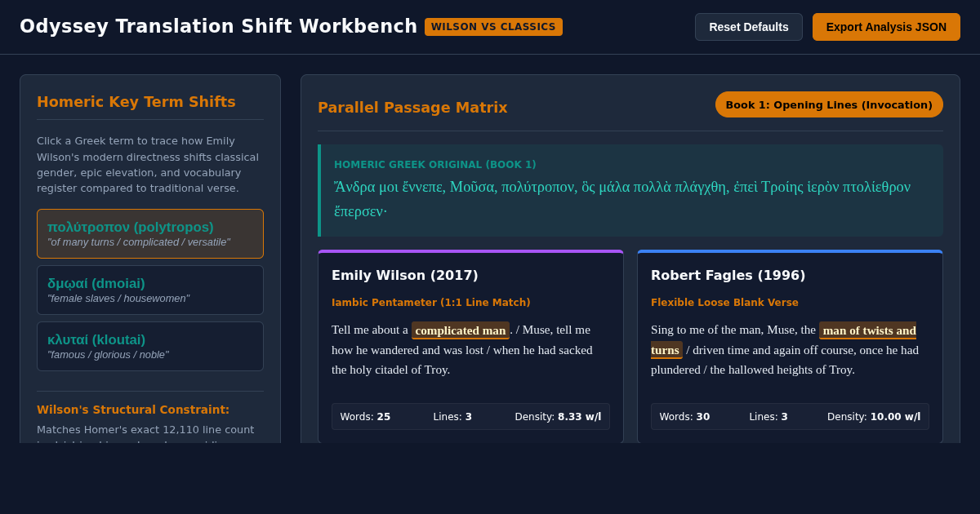Image resolution: width=980 pixels, height=514 pixels.
Task: Click the Wilson vs Classics badge
Action: [493, 27]
